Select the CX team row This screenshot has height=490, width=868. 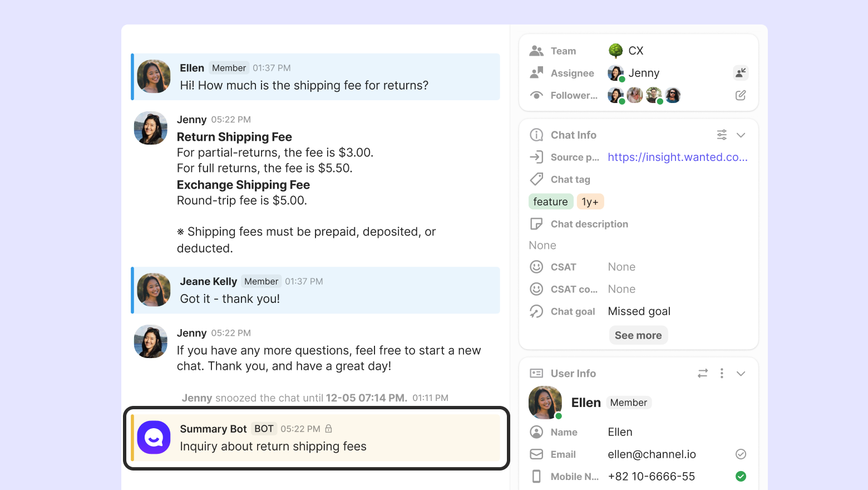click(x=635, y=51)
